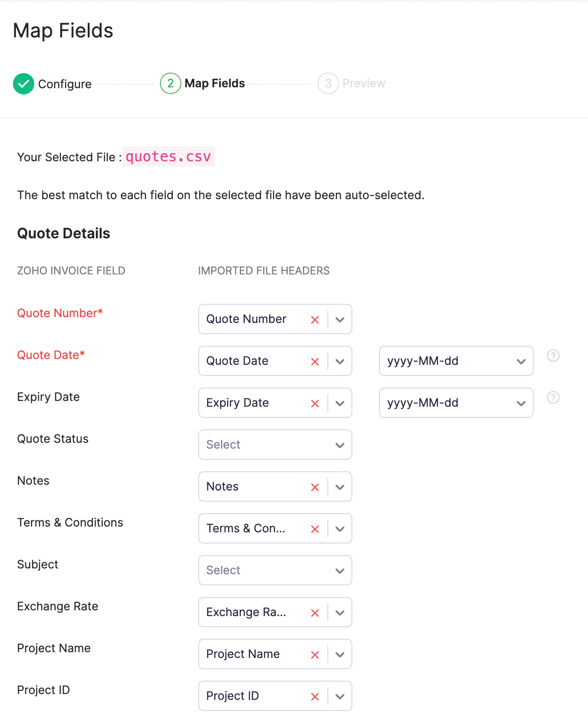Remove the Exchange Rate mapping
Screen dimensions: 588x719
coord(315,613)
